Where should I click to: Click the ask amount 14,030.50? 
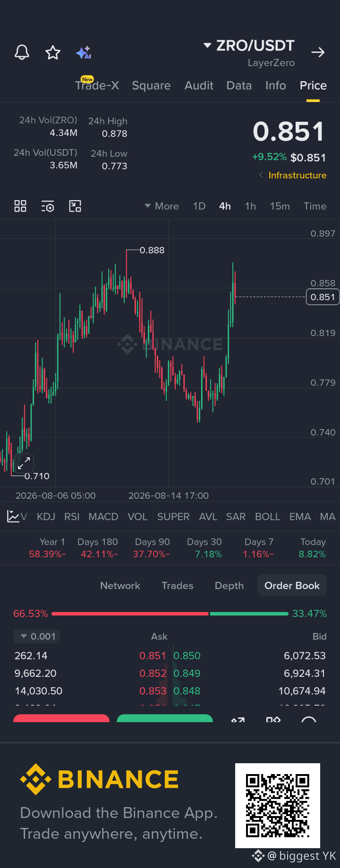pyautogui.click(x=38, y=691)
